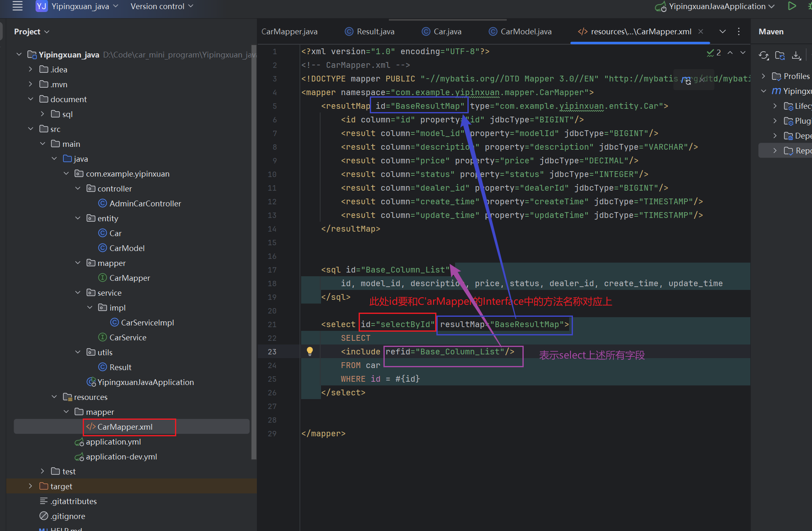Show hidden editor tabs list chevron
Screen dimensions: 812x531
(723, 31)
